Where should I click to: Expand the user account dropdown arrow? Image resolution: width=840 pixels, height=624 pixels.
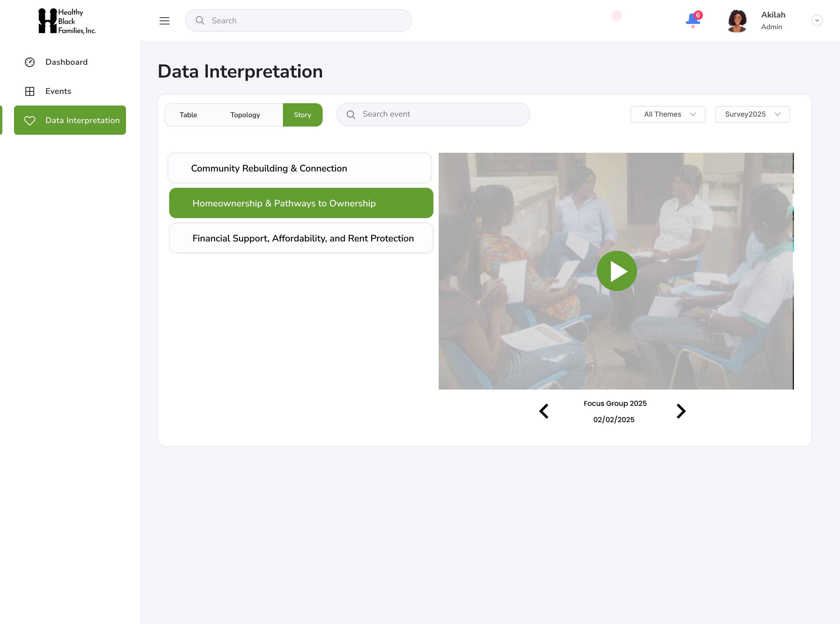(817, 20)
